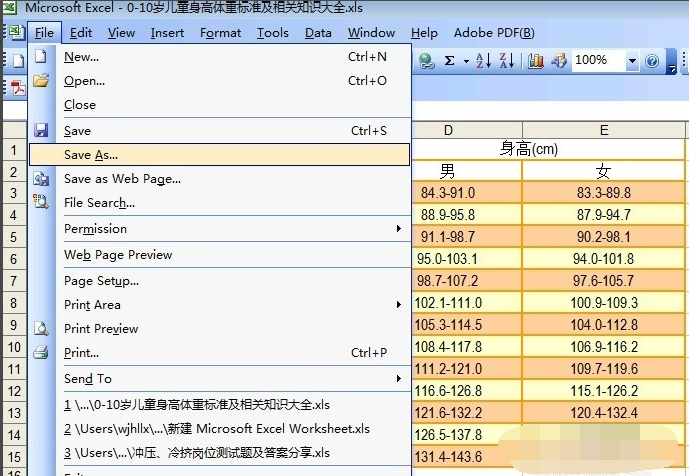Open the Insert menu
This screenshot has width=689, height=476.
tap(167, 33)
